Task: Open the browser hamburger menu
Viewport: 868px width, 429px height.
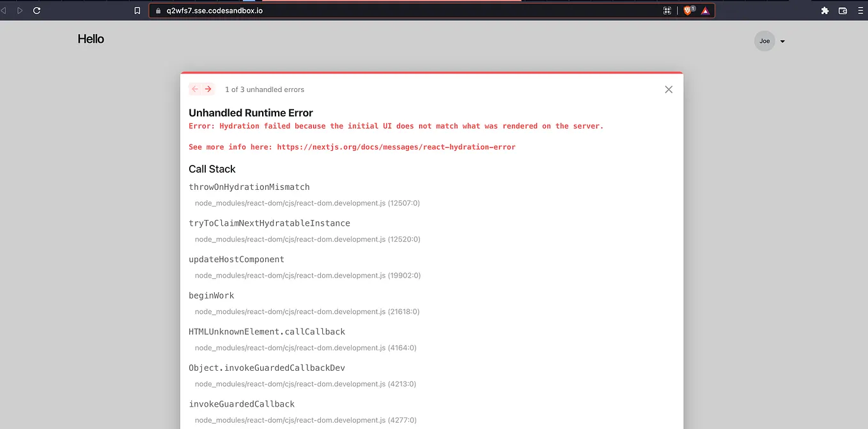Action: [x=860, y=10]
